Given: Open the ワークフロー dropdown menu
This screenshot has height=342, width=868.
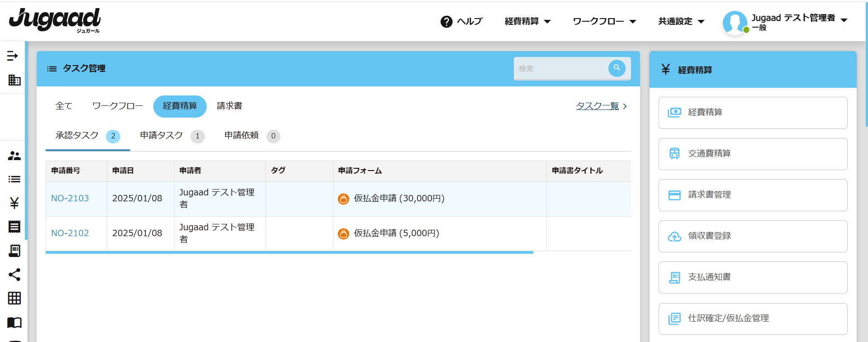Looking at the screenshot, I should point(604,21).
